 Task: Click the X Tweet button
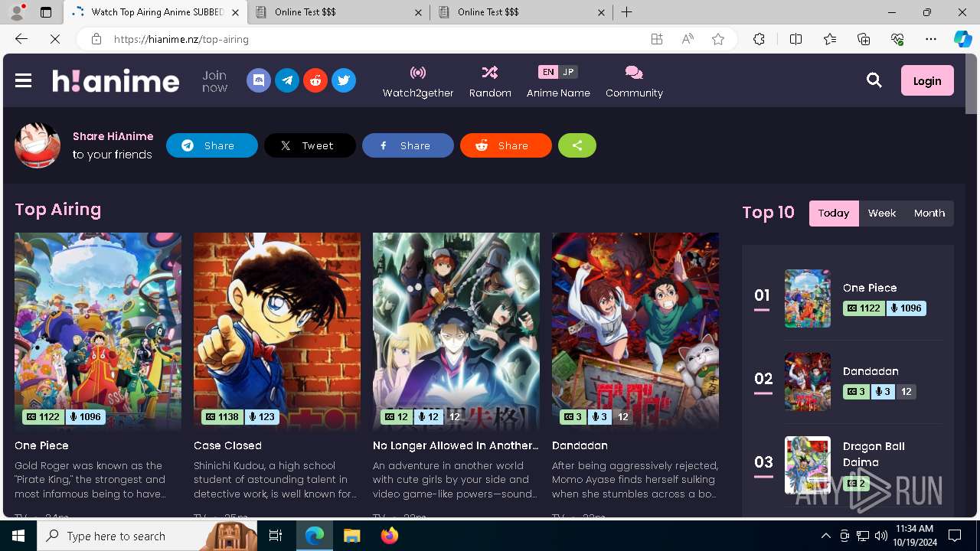pyautogui.click(x=310, y=145)
